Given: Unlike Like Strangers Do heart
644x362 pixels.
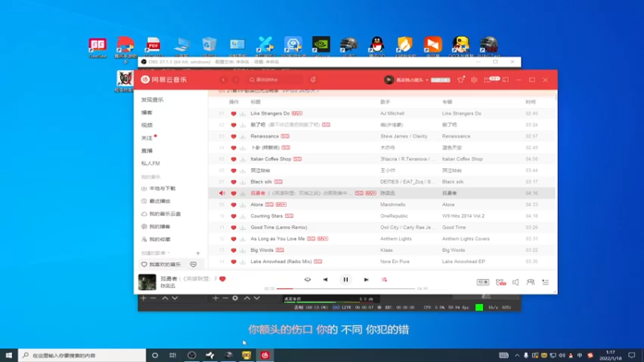Looking at the screenshot, I should click(x=233, y=113).
